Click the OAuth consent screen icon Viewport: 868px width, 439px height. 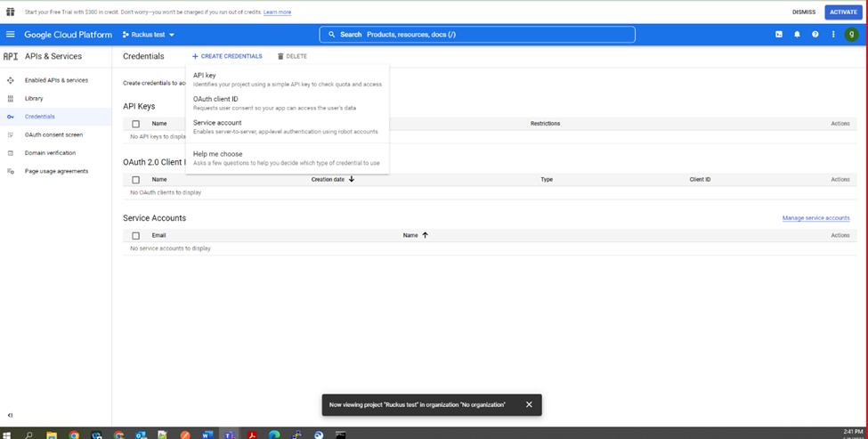pyautogui.click(x=10, y=135)
